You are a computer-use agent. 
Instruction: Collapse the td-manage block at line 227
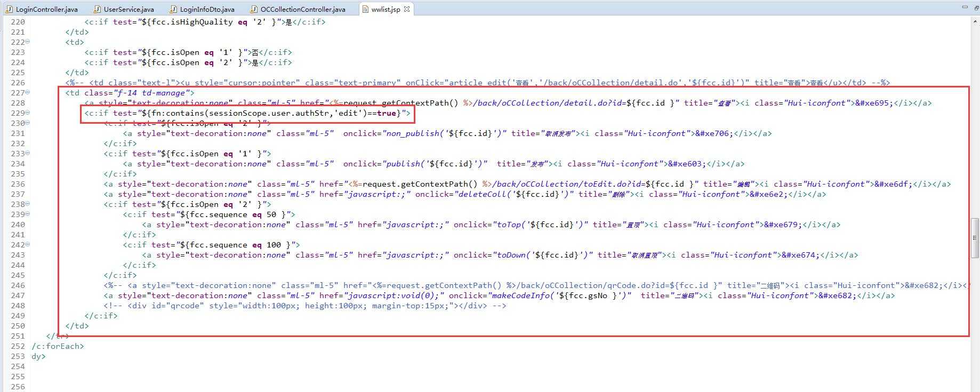click(28, 92)
